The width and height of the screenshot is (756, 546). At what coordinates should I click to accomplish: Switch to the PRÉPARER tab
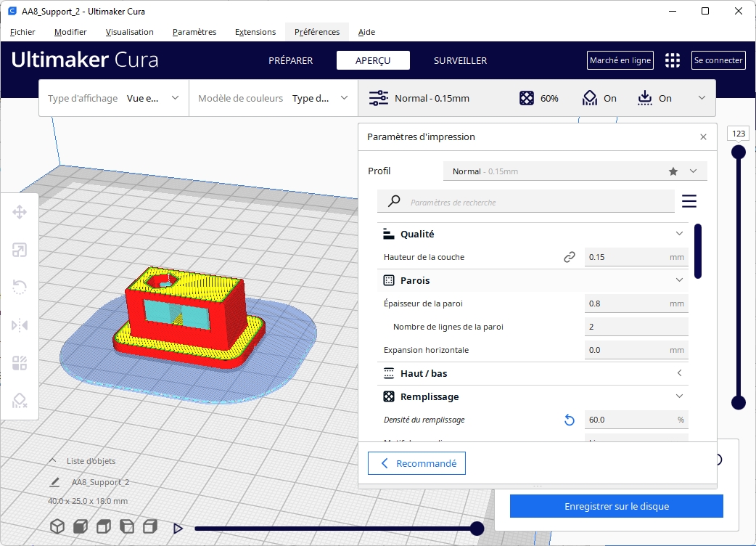point(290,60)
